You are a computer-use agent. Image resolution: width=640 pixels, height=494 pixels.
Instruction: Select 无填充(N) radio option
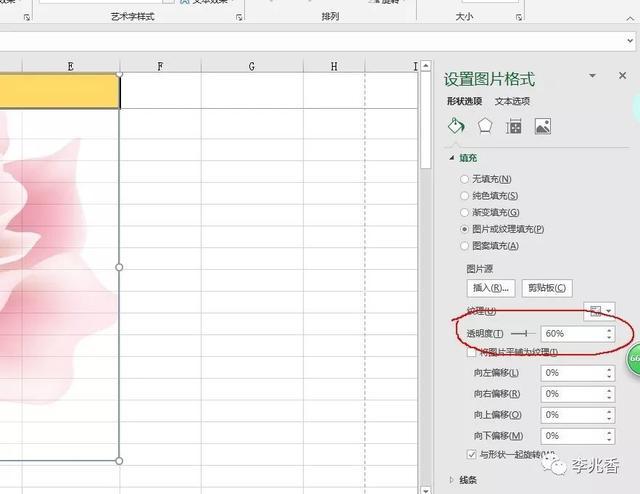coord(464,179)
